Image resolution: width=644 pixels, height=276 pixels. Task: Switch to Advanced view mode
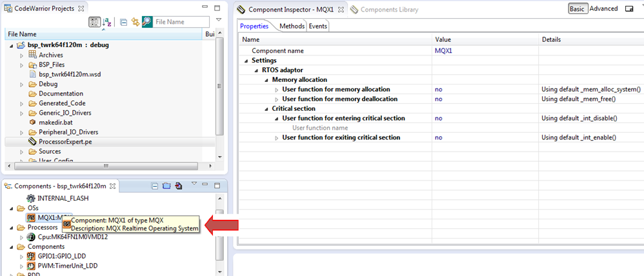(603, 8)
